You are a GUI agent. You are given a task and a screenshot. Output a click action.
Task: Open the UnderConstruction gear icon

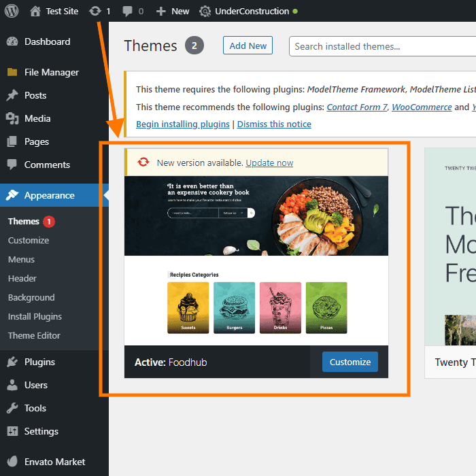tap(205, 12)
